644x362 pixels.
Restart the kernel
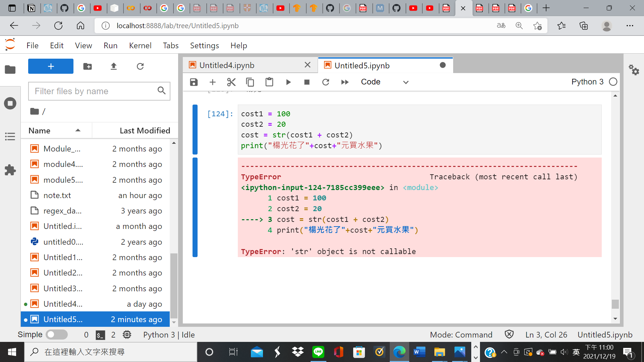[326, 82]
